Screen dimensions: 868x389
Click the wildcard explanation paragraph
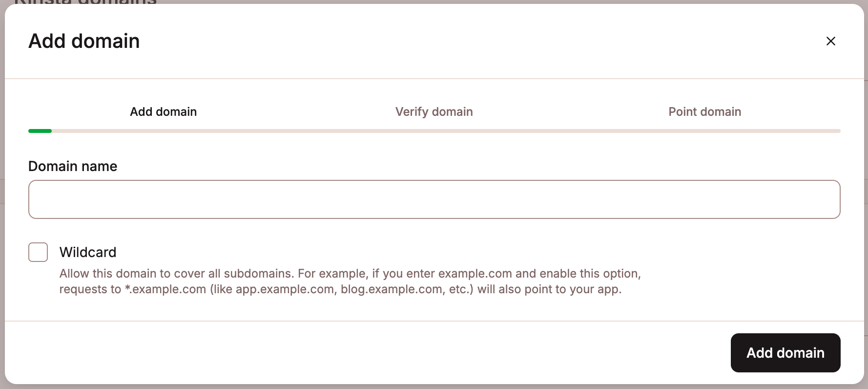[350, 281]
